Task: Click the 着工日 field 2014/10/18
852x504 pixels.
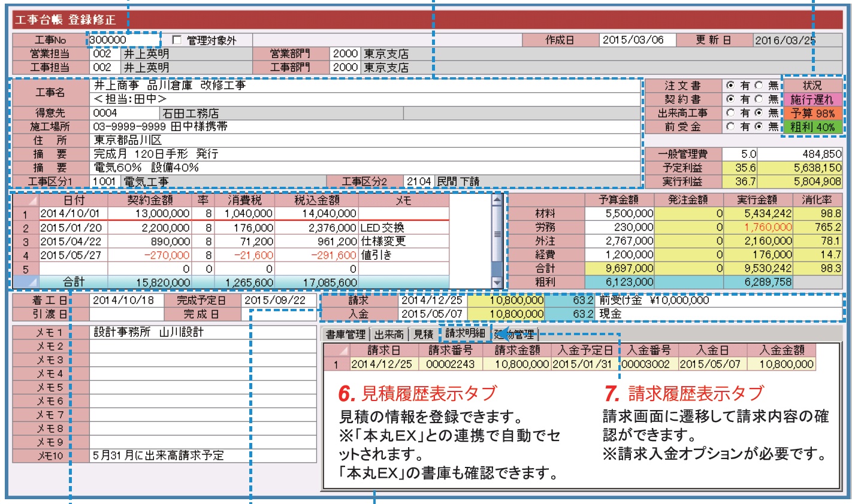Action: click(x=127, y=300)
